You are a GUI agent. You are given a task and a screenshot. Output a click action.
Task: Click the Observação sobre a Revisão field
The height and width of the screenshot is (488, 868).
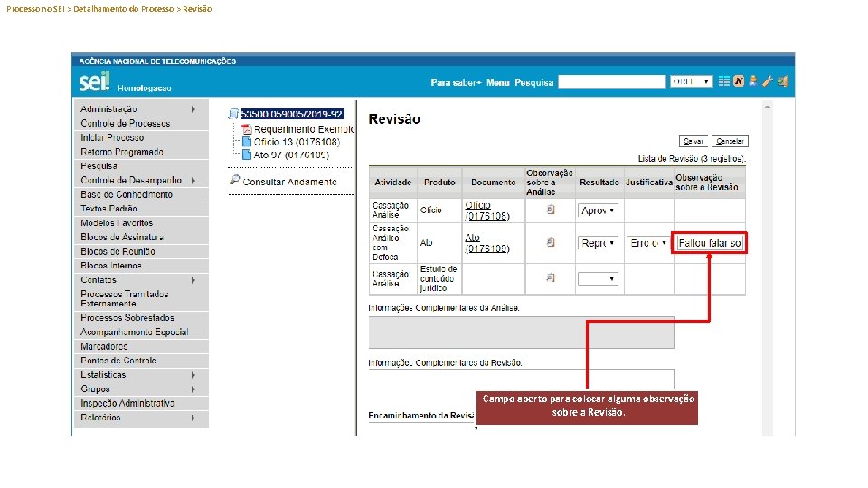[709, 243]
